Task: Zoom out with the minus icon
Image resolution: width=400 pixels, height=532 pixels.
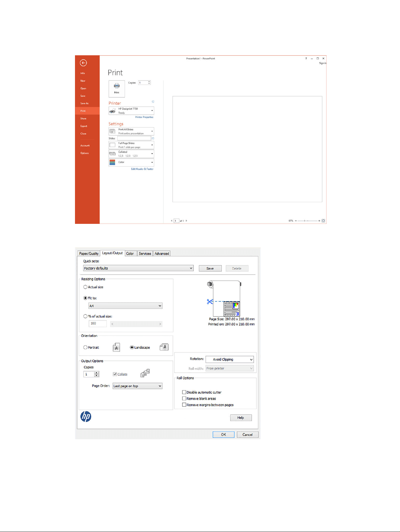Action: 296,221
